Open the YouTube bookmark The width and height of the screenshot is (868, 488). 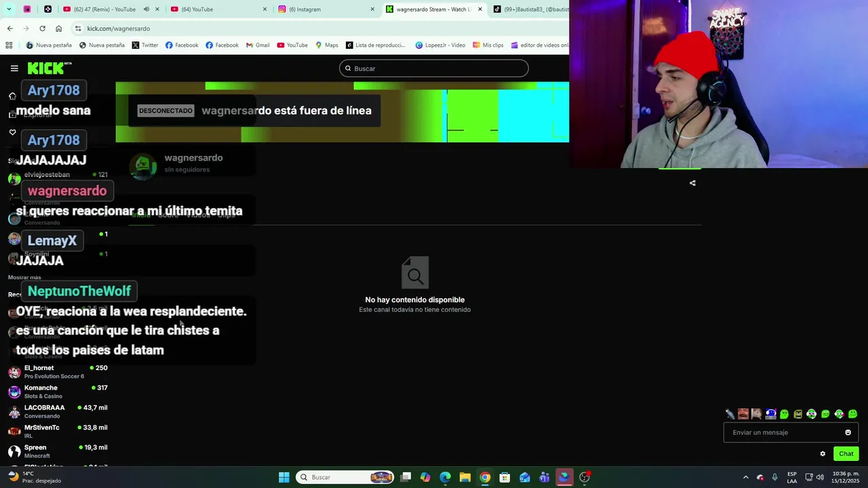(x=292, y=45)
